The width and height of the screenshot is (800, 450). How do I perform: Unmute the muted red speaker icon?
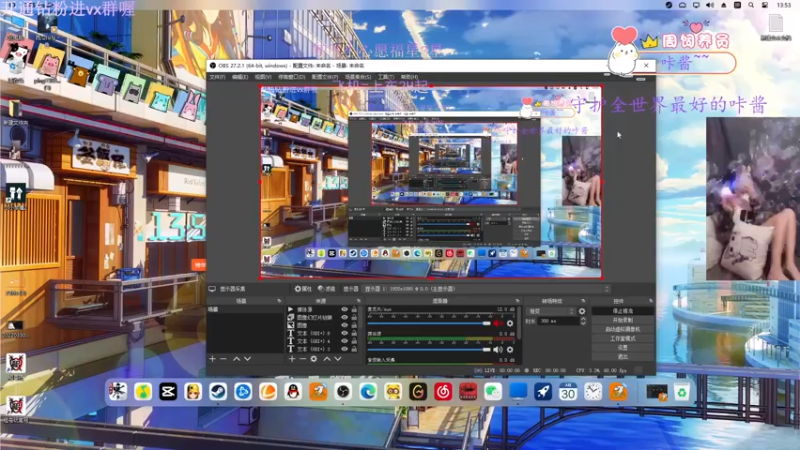pyautogui.click(x=498, y=323)
